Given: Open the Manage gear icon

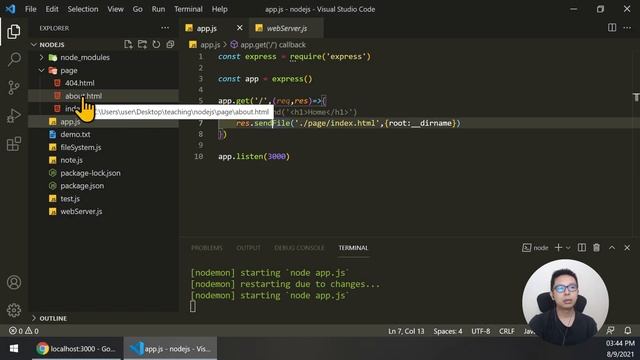Looking at the screenshot, I should click(13, 310).
